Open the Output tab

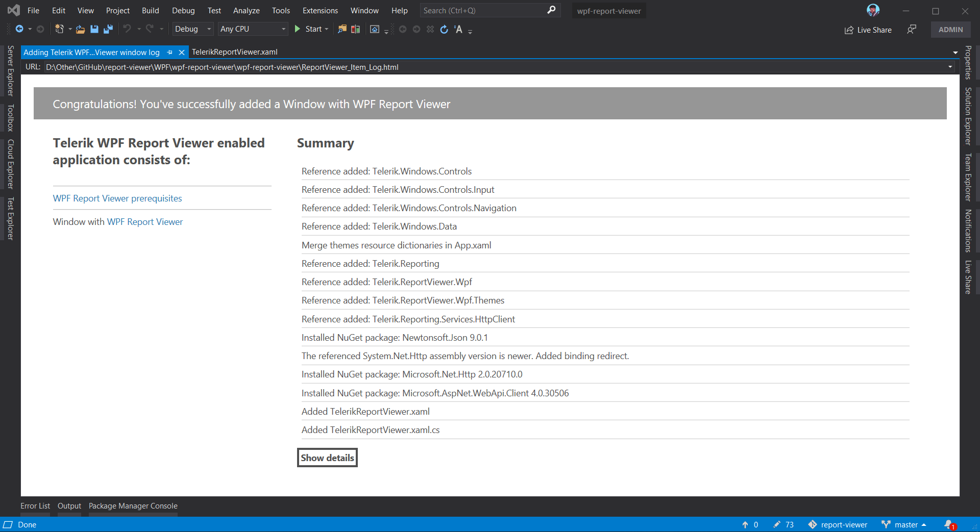click(x=69, y=506)
